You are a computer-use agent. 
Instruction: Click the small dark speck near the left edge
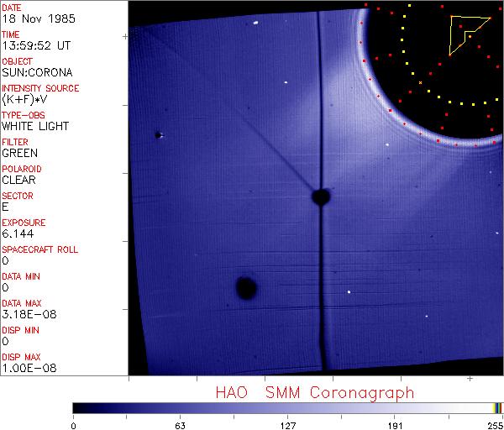coord(158,134)
